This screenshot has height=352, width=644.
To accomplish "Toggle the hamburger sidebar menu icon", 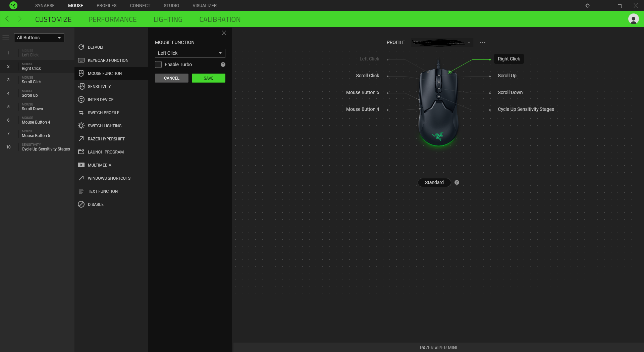I will click(6, 38).
